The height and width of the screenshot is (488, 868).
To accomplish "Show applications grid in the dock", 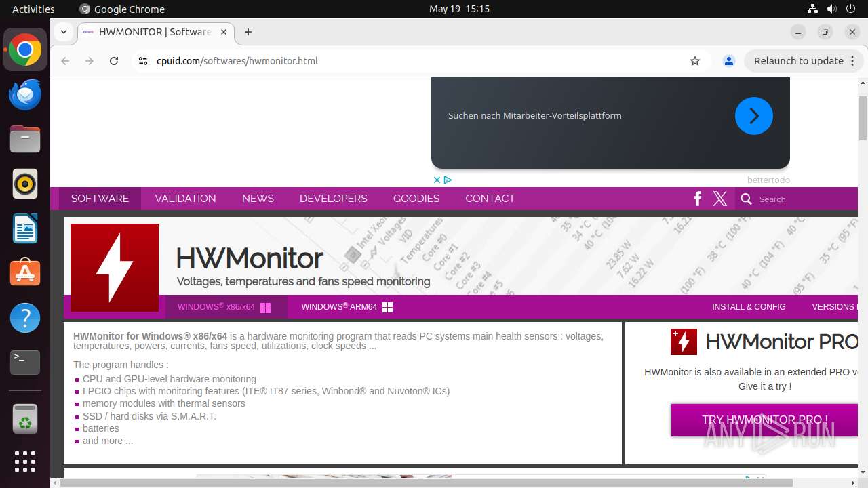I will (x=25, y=462).
